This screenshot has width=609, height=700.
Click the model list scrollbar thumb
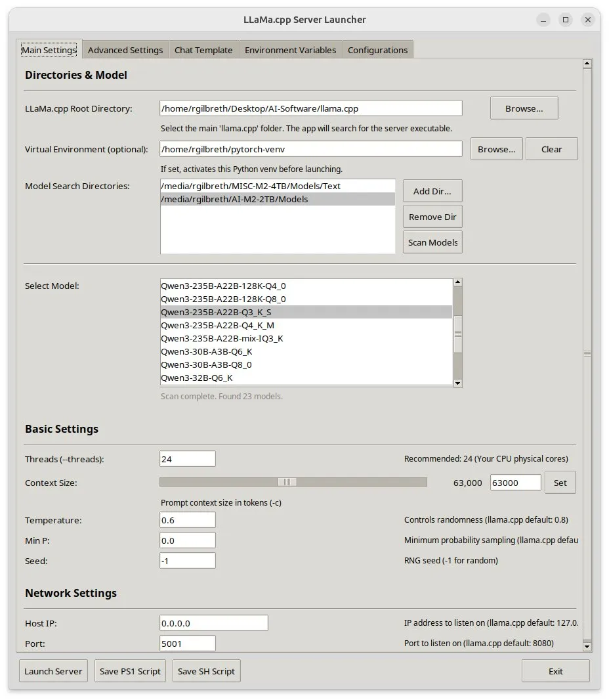458,334
